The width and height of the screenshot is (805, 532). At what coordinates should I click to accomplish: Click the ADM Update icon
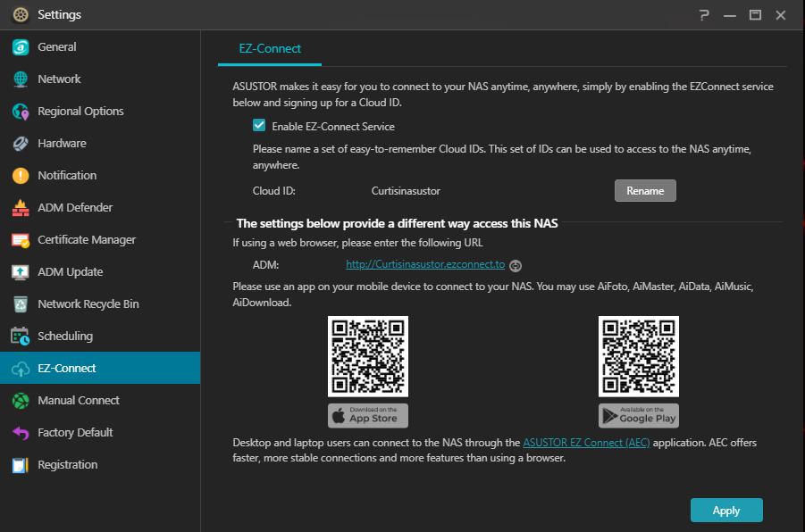pos(21,272)
